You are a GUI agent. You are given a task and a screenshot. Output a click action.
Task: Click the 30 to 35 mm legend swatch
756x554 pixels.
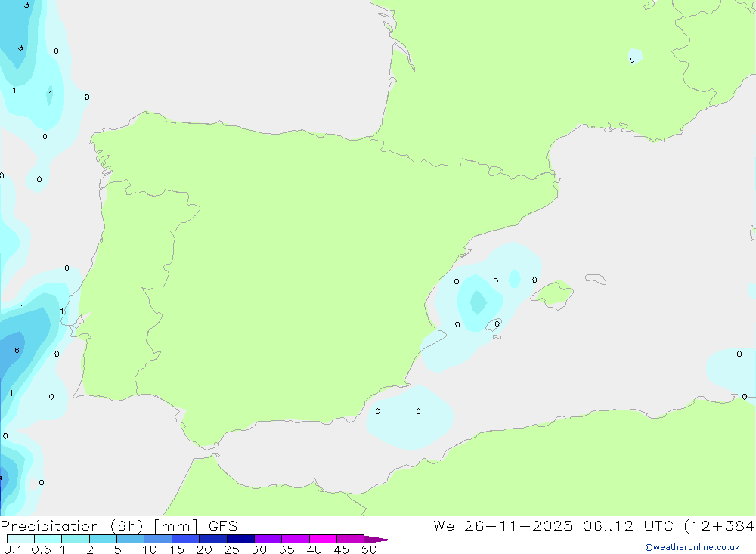pos(268,539)
